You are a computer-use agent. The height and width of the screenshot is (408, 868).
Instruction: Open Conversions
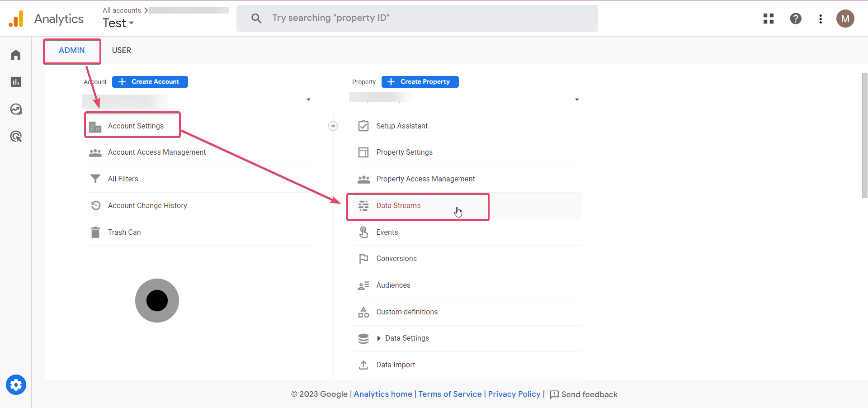pos(467,259)
